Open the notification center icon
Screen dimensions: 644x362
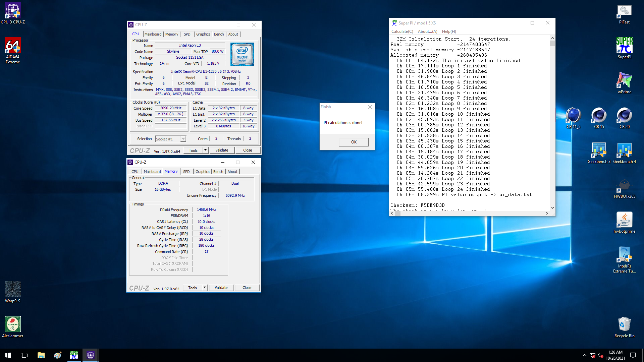click(633, 355)
